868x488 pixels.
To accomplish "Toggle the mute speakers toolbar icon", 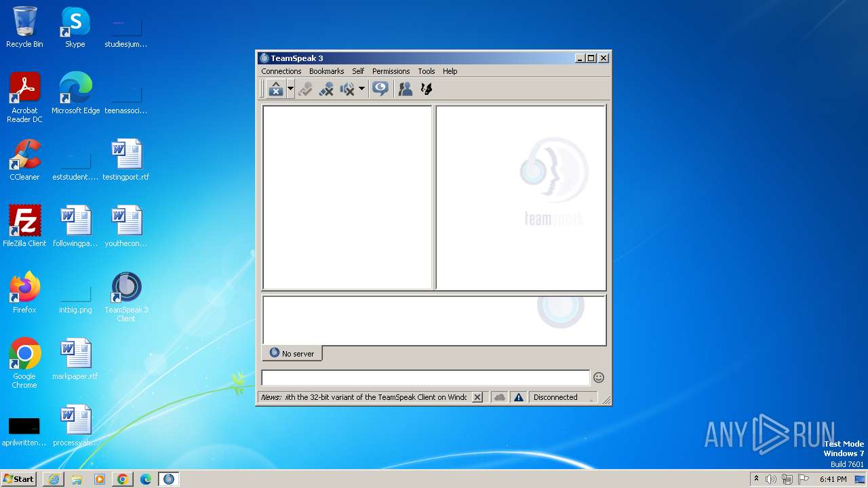I will click(347, 89).
